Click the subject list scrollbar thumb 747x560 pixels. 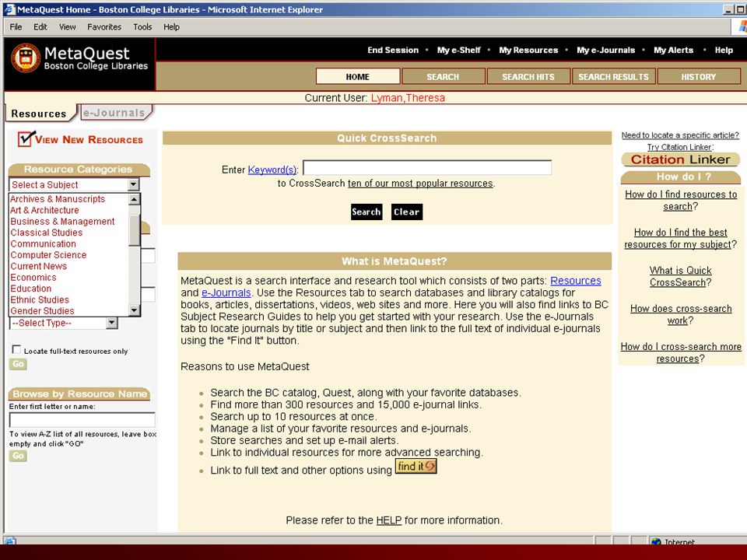(x=135, y=230)
